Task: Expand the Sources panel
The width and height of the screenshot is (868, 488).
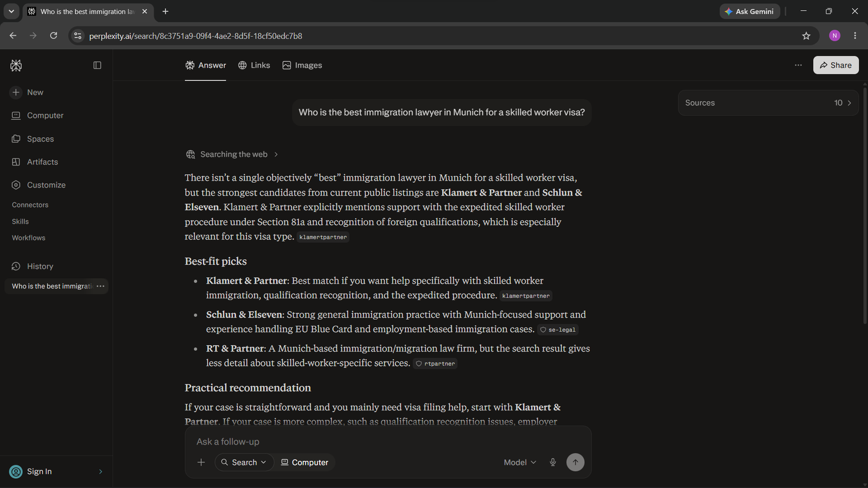Action: (768, 103)
